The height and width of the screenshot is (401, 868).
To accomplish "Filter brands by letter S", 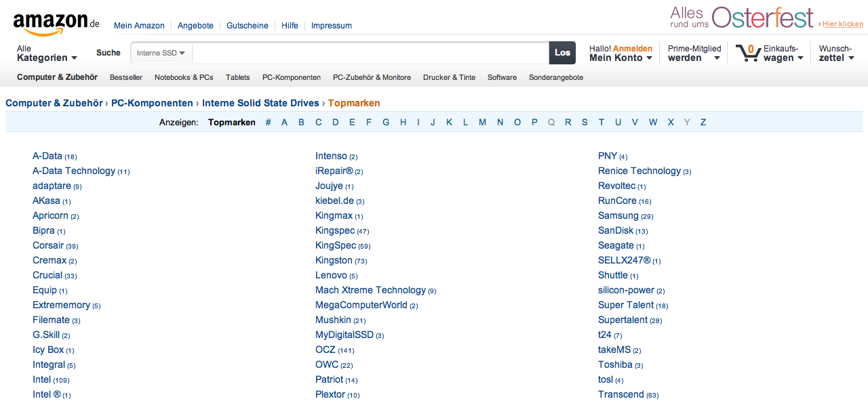I will pos(584,122).
